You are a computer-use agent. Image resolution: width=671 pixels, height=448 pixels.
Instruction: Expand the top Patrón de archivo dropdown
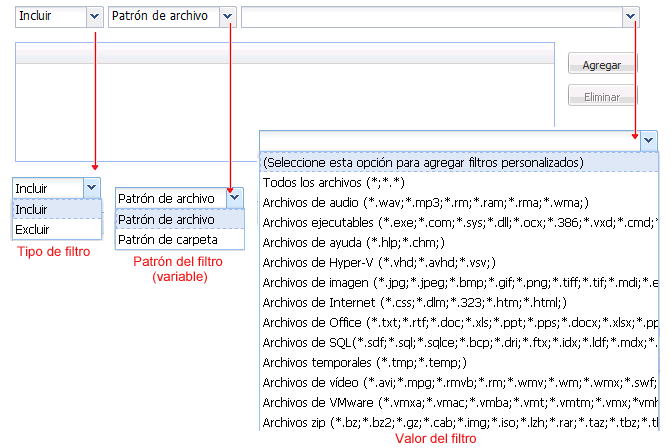tap(228, 16)
